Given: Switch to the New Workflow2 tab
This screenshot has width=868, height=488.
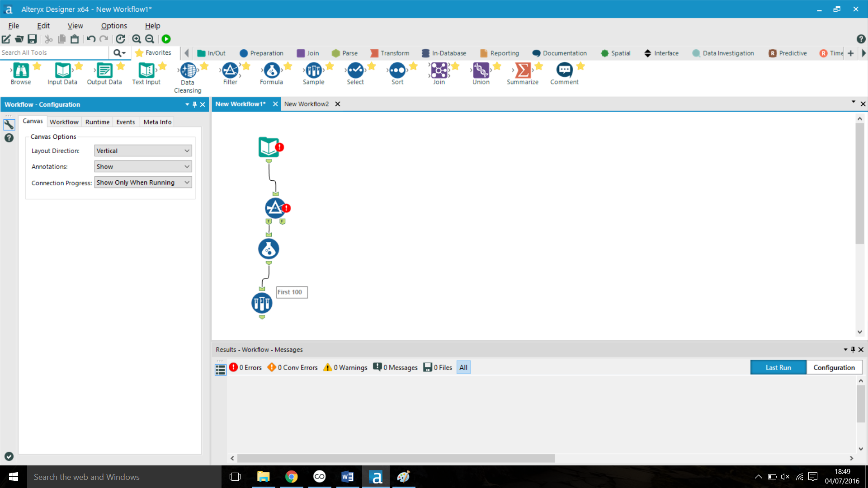Looking at the screenshot, I should click(307, 104).
